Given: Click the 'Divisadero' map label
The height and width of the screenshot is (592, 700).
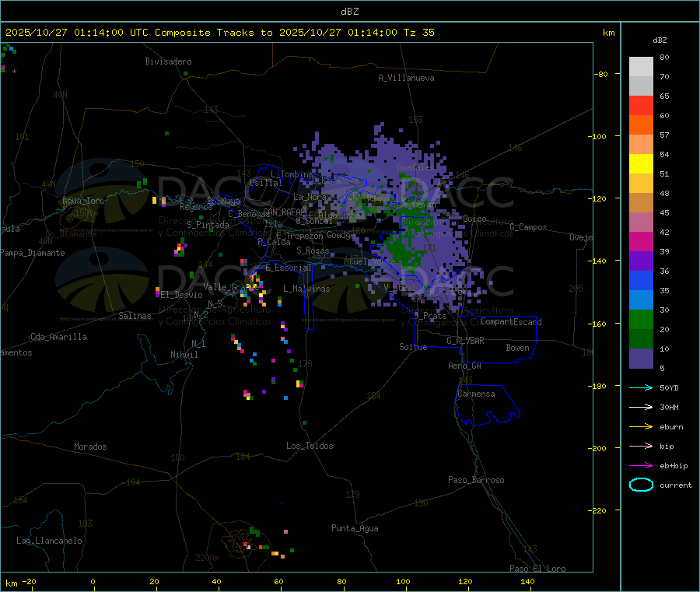Looking at the screenshot, I should (x=168, y=61).
